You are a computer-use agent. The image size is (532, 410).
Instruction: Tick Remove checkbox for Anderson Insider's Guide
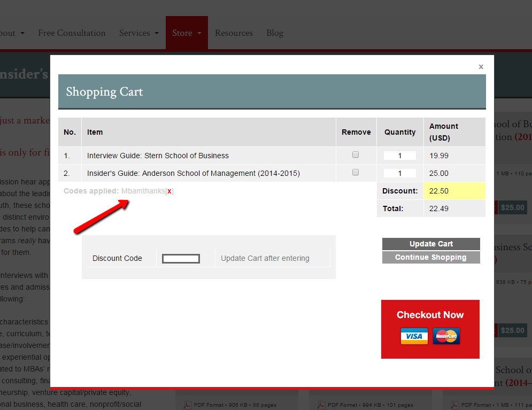click(x=356, y=173)
